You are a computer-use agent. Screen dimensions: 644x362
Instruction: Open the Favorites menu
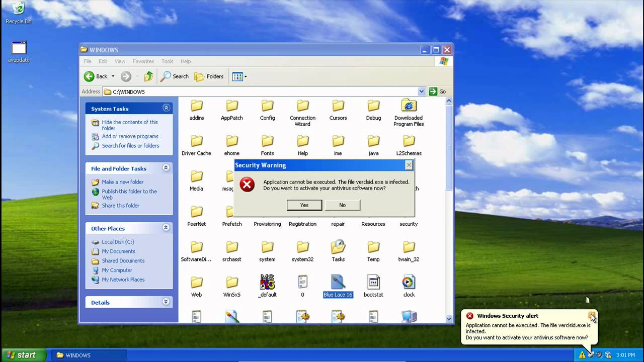(143, 61)
